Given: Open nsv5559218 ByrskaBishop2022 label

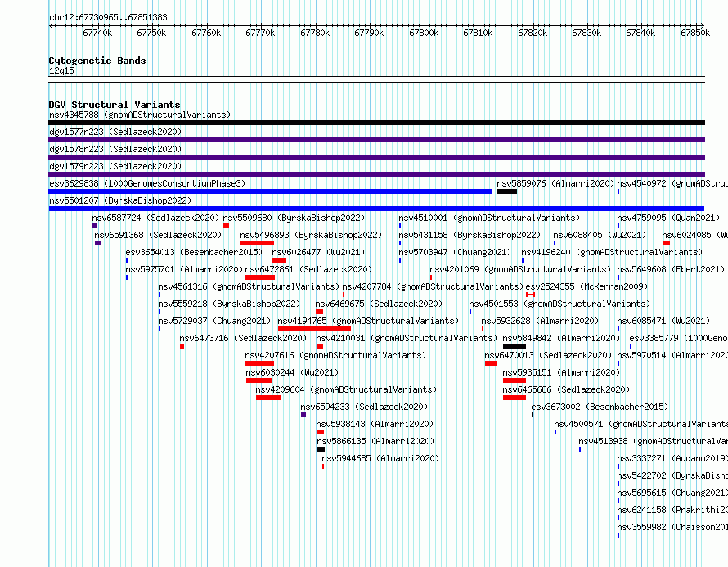Looking at the screenshot, I should click(229, 304).
